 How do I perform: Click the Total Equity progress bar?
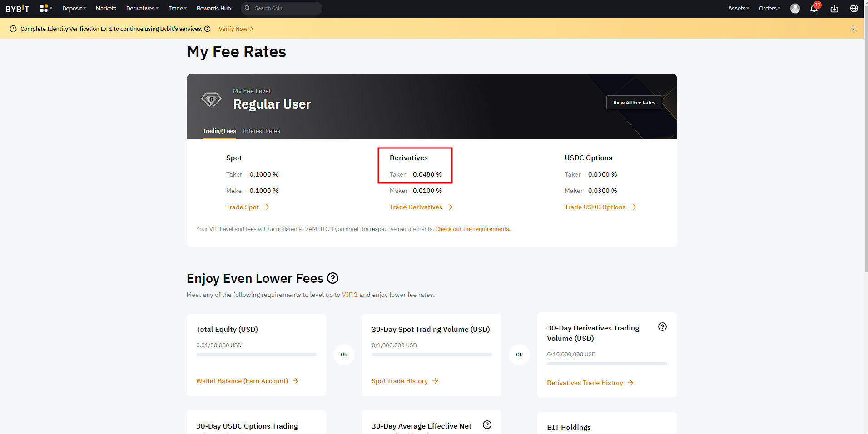(x=256, y=355)
